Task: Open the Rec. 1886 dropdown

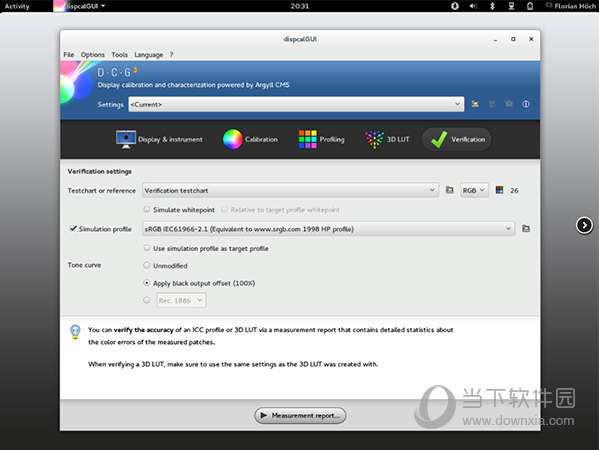Action: [x=181, y=300]
